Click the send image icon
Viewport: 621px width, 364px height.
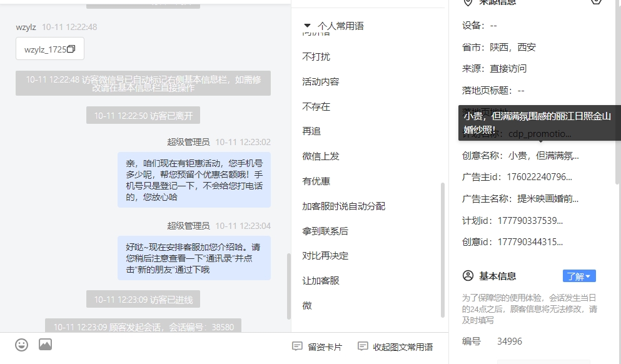coord(45,345)
